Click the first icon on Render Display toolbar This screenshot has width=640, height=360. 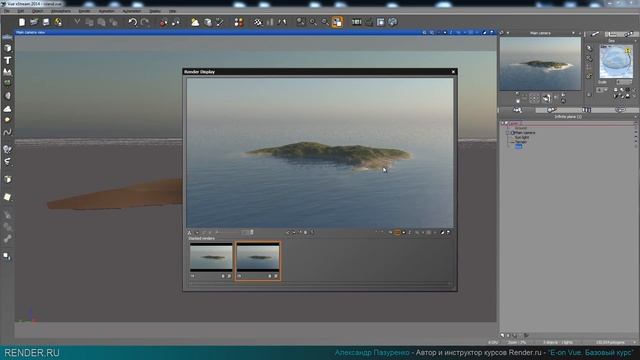tap(189, 233)
